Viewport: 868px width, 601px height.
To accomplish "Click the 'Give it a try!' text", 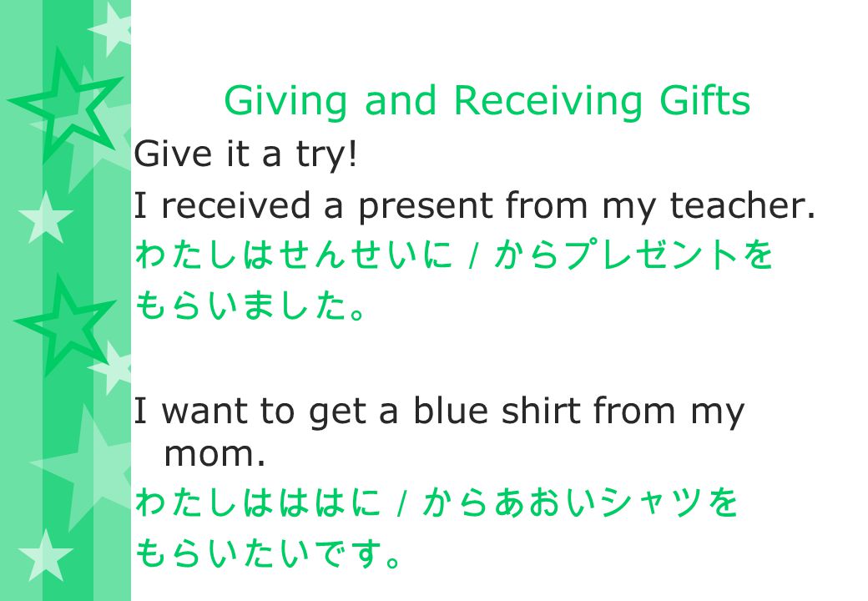I will pos(245,154).
